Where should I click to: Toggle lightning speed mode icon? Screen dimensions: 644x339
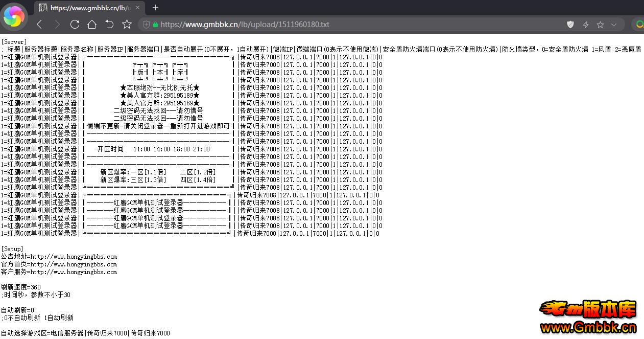coord(586,25)
